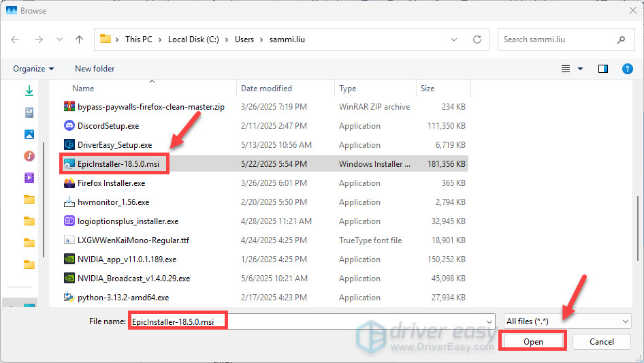Click file name DiscordSetup.exe
The height and width of the screenshot is (363, 644).
pos(108,126)
